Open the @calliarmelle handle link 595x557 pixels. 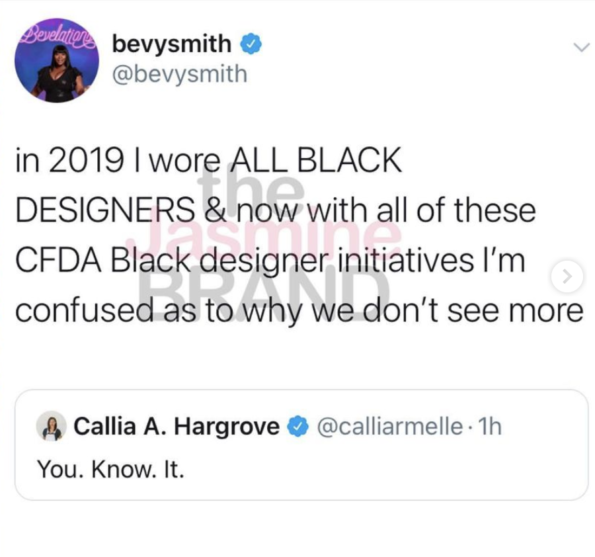coord(390,426)
